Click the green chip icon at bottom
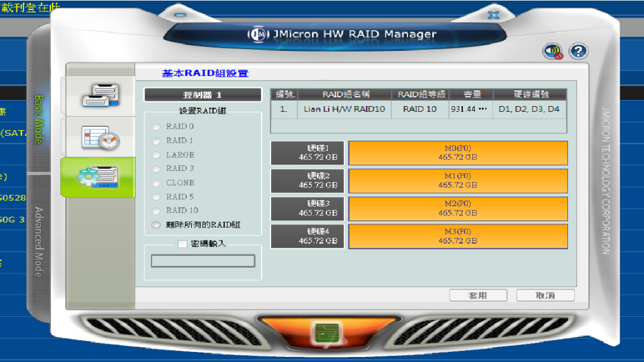 [327, 332]
